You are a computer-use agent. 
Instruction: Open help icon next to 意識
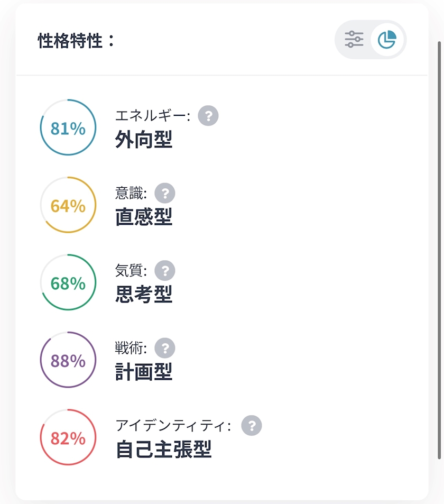click(x=165, y=193)
